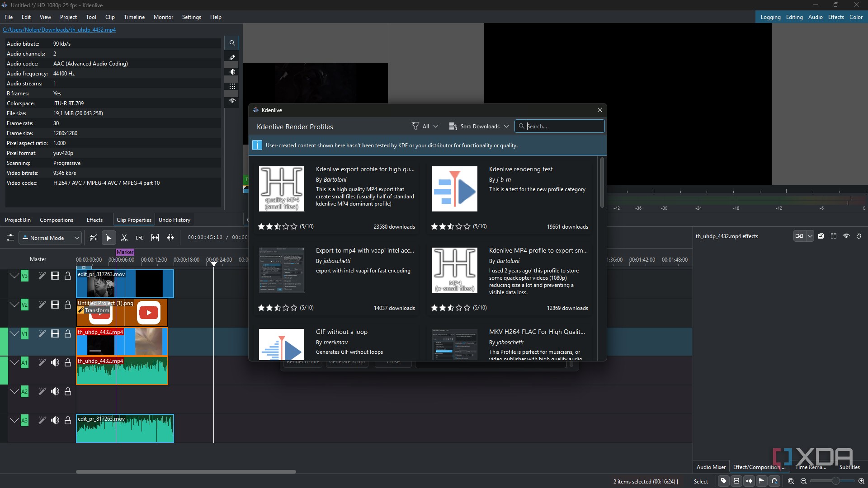
Task: Open the Timeline menu
Action: pyautogui.click(x=134, y=17)
